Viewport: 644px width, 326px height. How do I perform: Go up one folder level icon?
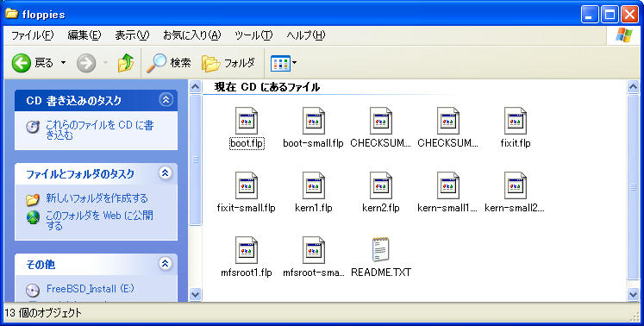(126, 63)
